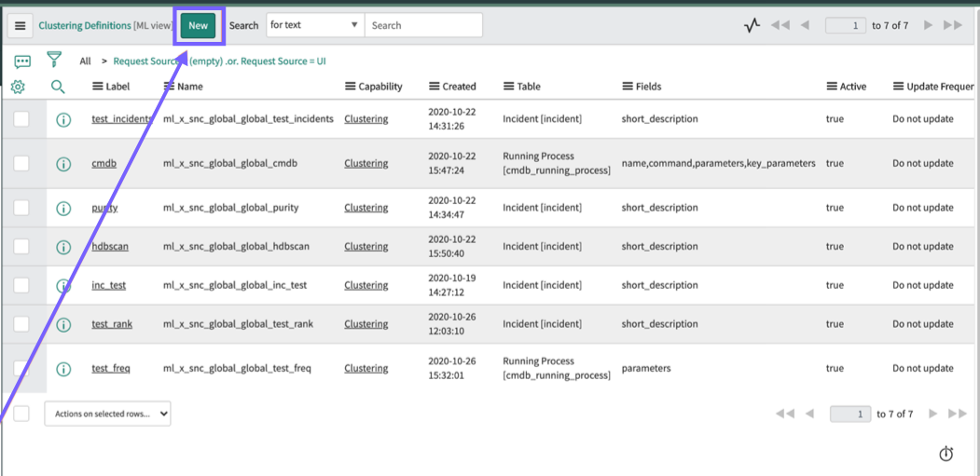Preview the purity record info icon

click(x=63, y=208)
